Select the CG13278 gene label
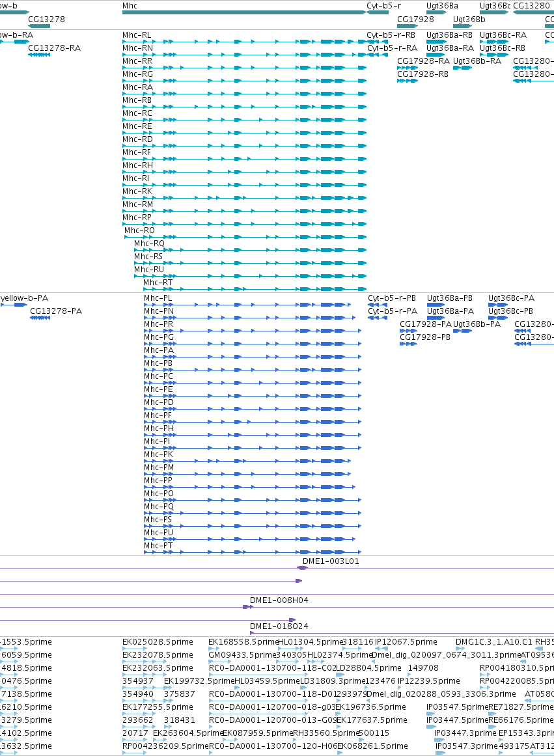Viewport: 554px width, 756px height. pyautogui.click(x=46, y=20)
